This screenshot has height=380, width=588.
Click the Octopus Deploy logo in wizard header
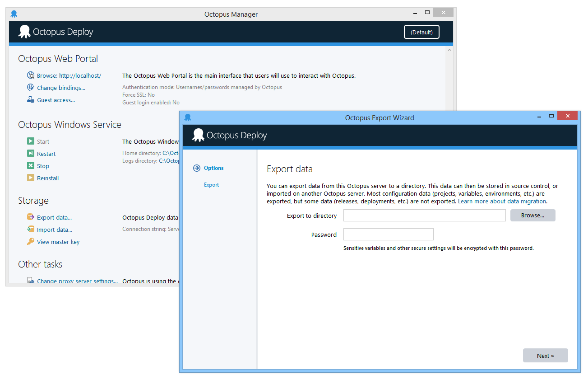click(x=198, y=135)
